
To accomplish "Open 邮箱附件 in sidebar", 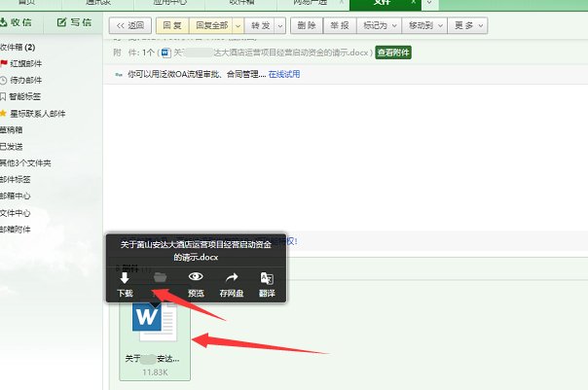I will (16, 230).
